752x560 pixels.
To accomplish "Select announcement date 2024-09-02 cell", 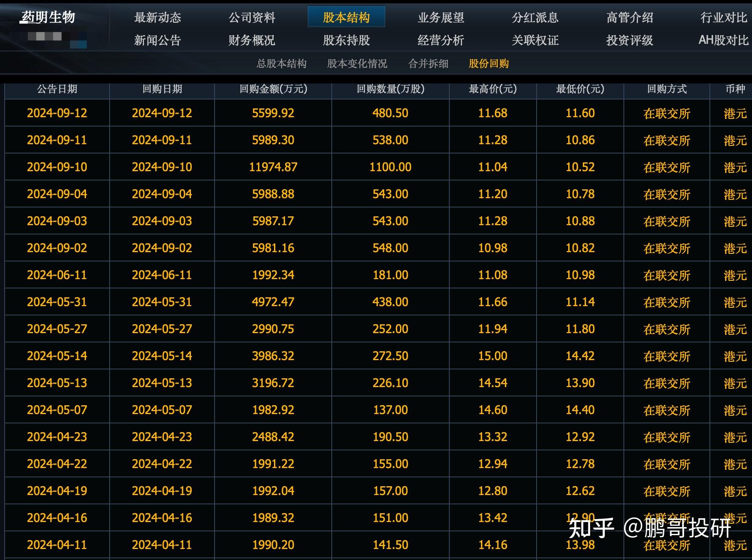I will [x=57, y=248].
